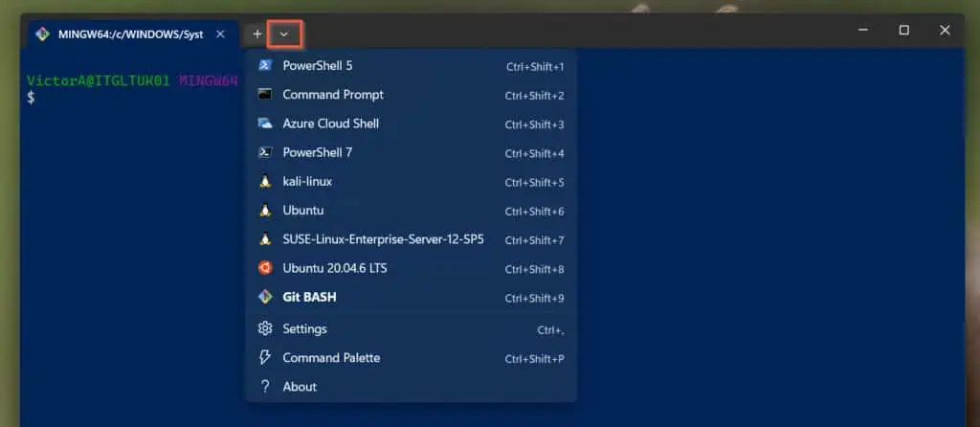This screenshot has width=980, height=427.
Task: Click the $ prompt in terminal
Action: (x=31, y=98)
